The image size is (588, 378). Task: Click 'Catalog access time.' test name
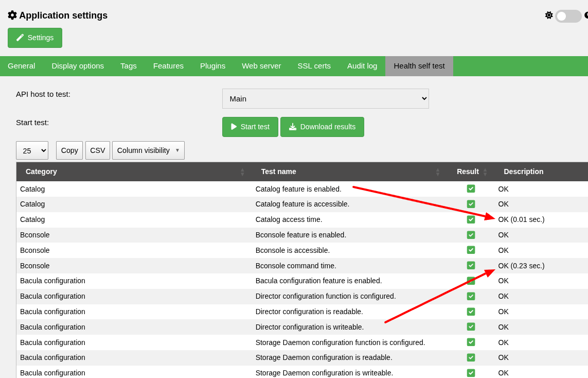pos(289,219)
